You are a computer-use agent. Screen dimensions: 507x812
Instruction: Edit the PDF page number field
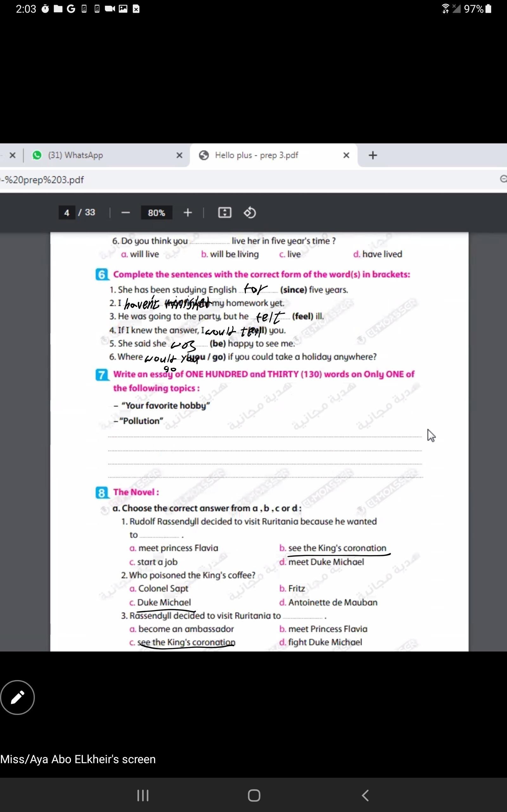coord(67,213)
